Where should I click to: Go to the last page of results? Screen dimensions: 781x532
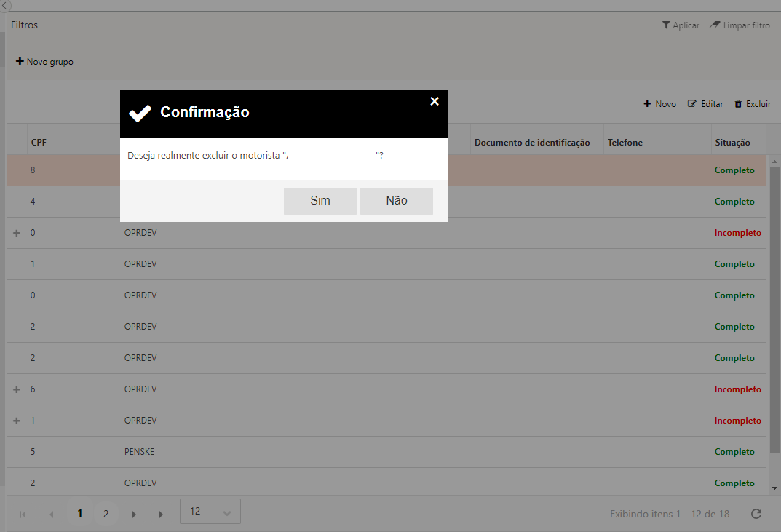(162, 514)
